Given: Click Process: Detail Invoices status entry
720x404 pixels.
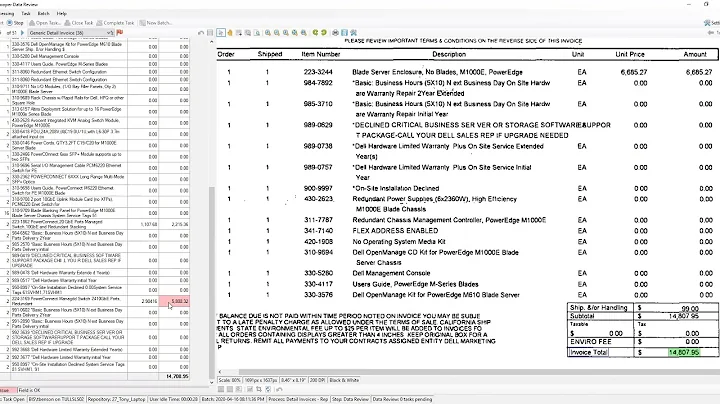Looking at the screenshot, I should [298, 399].
